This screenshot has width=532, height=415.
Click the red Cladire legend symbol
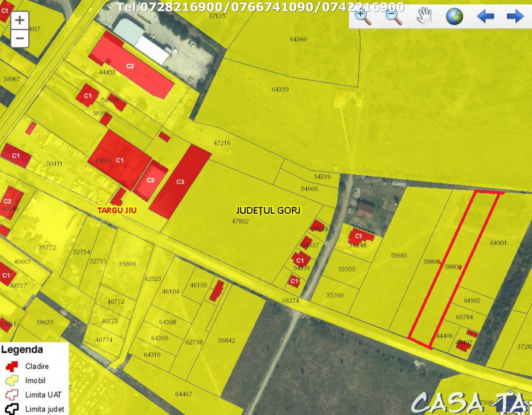point(12,366)
